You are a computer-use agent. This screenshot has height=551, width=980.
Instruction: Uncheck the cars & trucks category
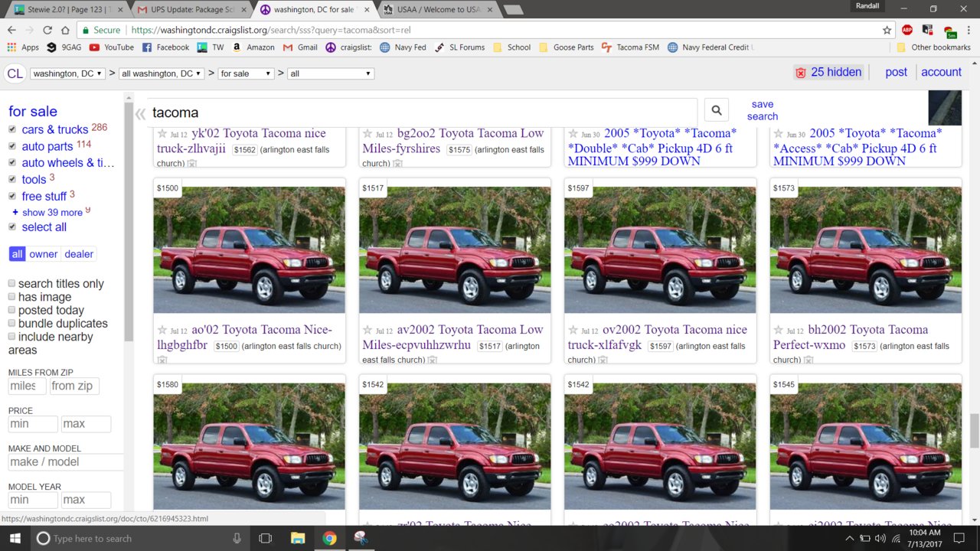[x=12, y=129]
